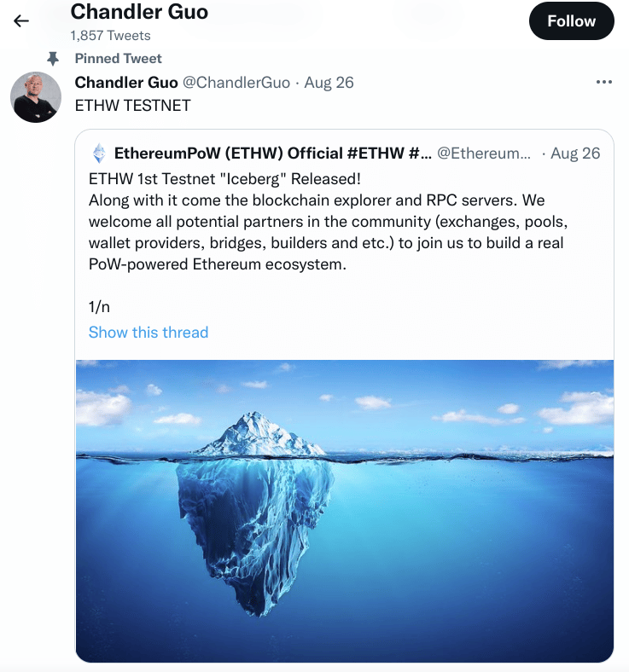629x672 pixels.
Task: Click the Chandler Guo name in tweet
Action: coord(125,83)
